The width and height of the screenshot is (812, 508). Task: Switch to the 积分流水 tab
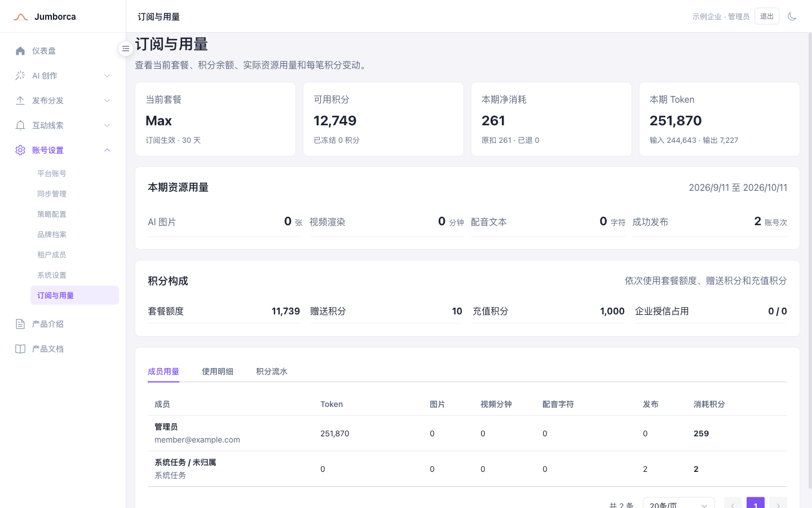(x=272, y=371)
